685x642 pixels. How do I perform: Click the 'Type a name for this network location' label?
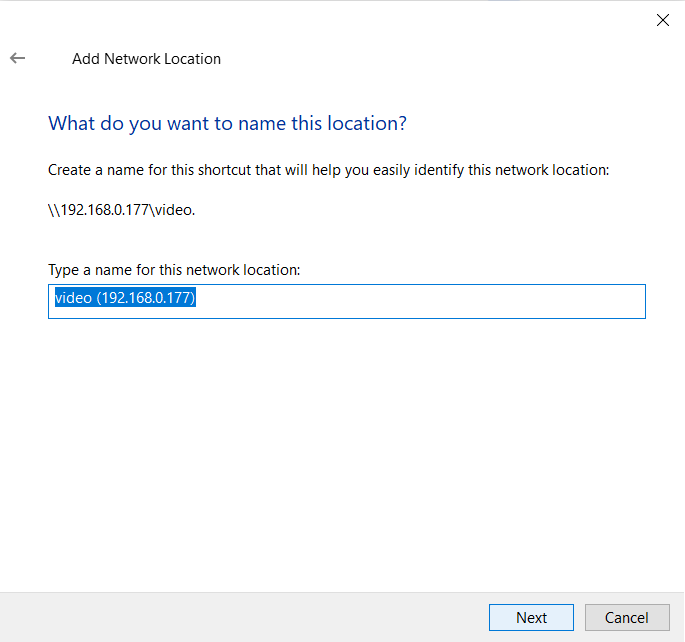click(174, 270)
